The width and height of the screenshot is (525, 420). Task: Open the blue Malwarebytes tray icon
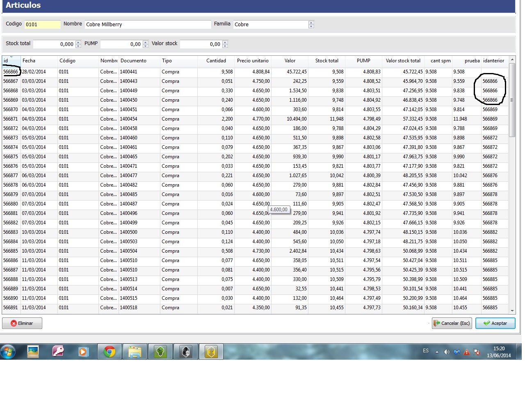click(457, 352)
